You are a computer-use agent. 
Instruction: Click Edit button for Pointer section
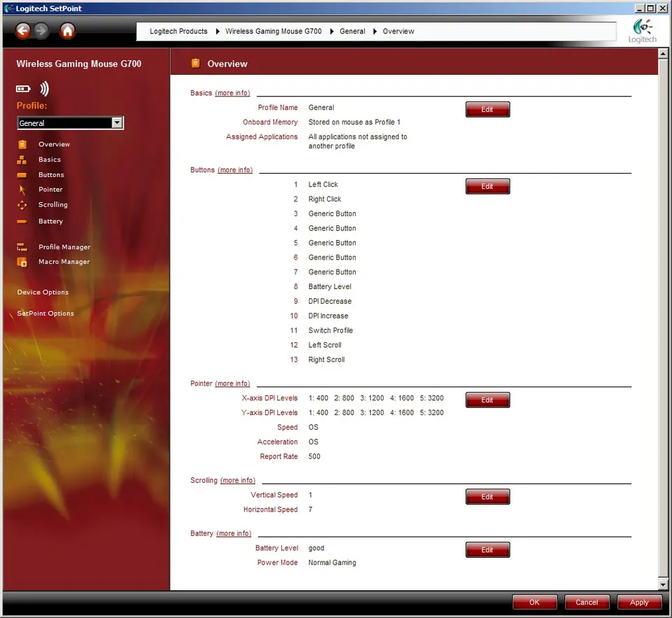point(487,400)
